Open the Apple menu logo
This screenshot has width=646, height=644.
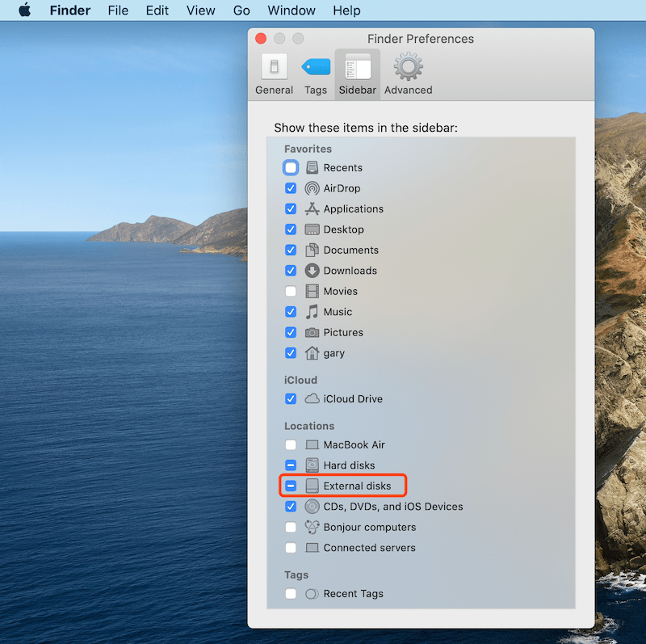[25, 10]
